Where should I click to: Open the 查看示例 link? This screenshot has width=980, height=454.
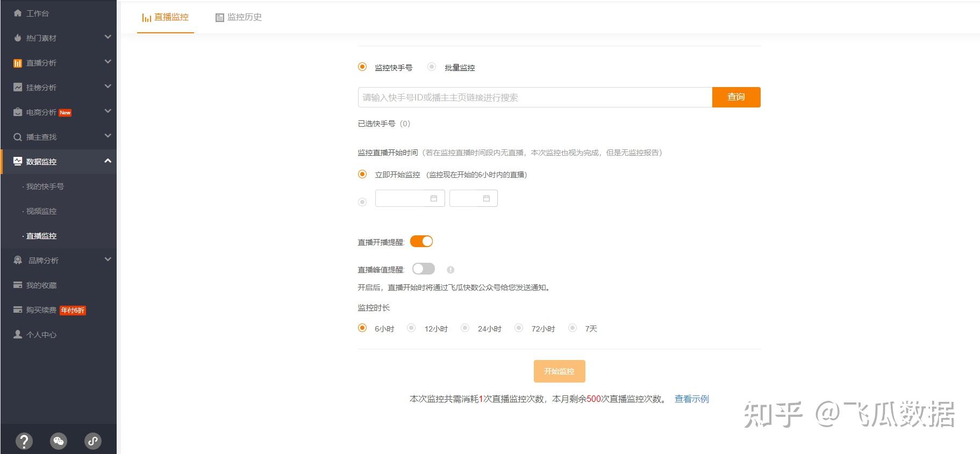pyautogui.click(x=692, y=399)
